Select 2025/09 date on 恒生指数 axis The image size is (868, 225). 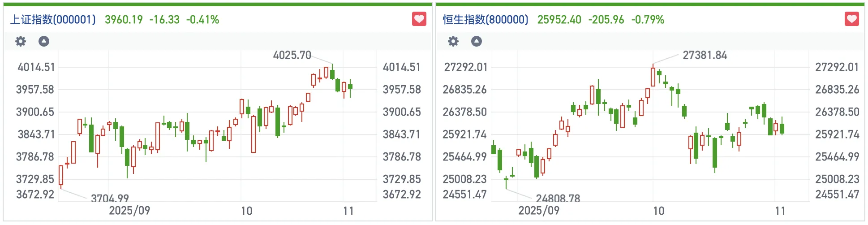[539, 211]
